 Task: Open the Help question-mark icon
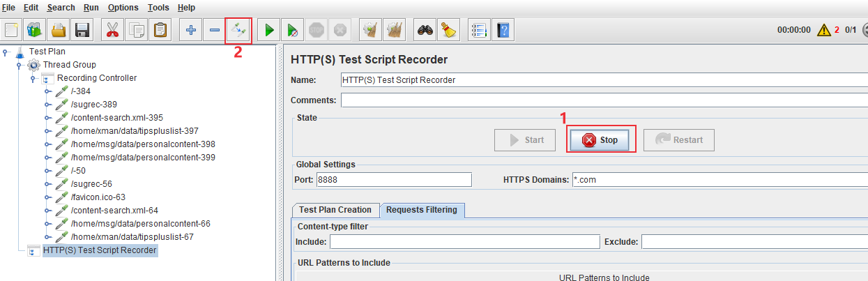pos(503,30)
